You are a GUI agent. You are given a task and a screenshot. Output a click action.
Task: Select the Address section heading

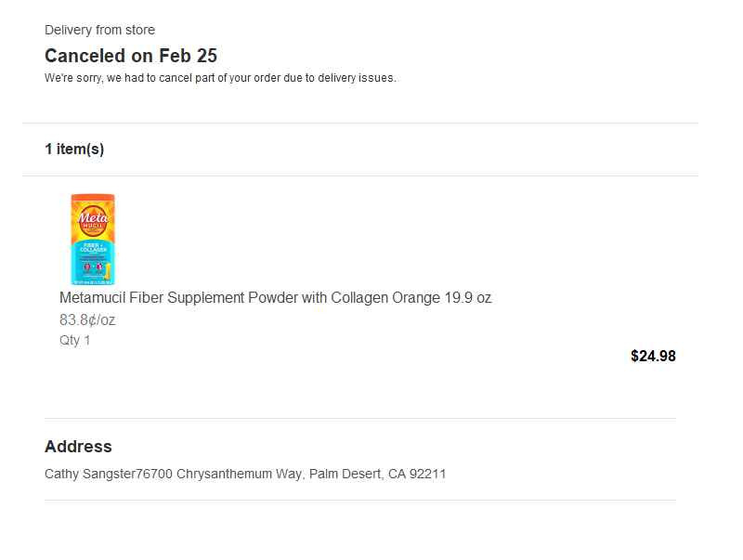[x=78, y=447]
